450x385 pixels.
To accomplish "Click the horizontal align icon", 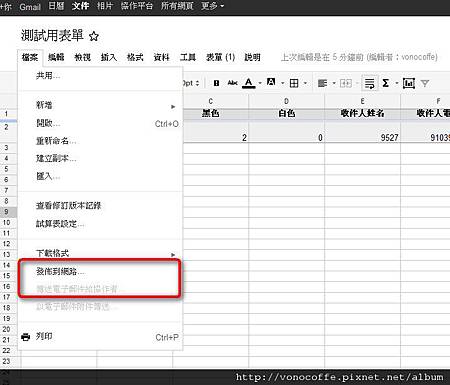I will point(322,83).
